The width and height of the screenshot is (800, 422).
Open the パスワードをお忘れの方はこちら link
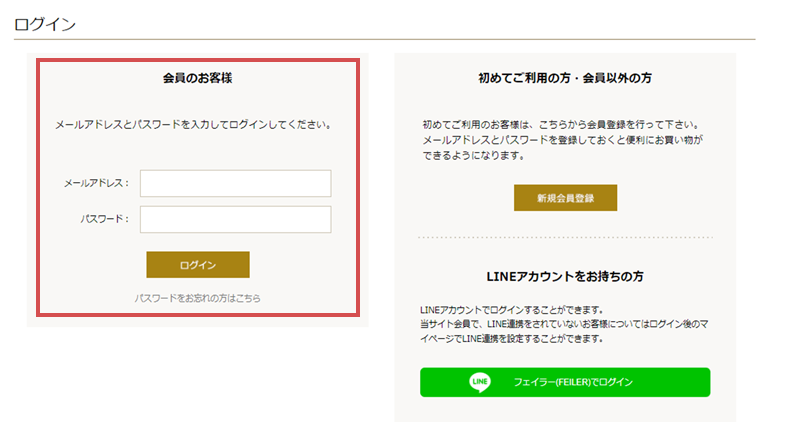pyautogui.click(x=197, y=298)
